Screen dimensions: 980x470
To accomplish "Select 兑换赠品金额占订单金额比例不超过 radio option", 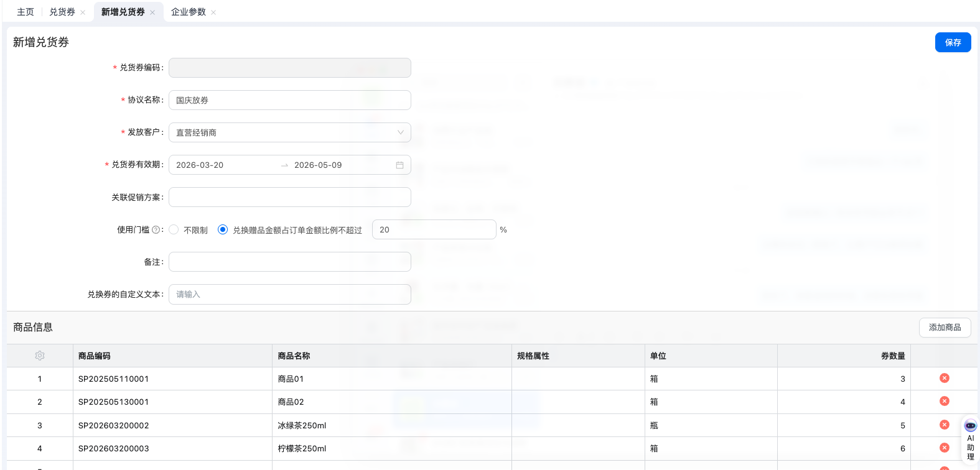I will click(x=222, y=229).
